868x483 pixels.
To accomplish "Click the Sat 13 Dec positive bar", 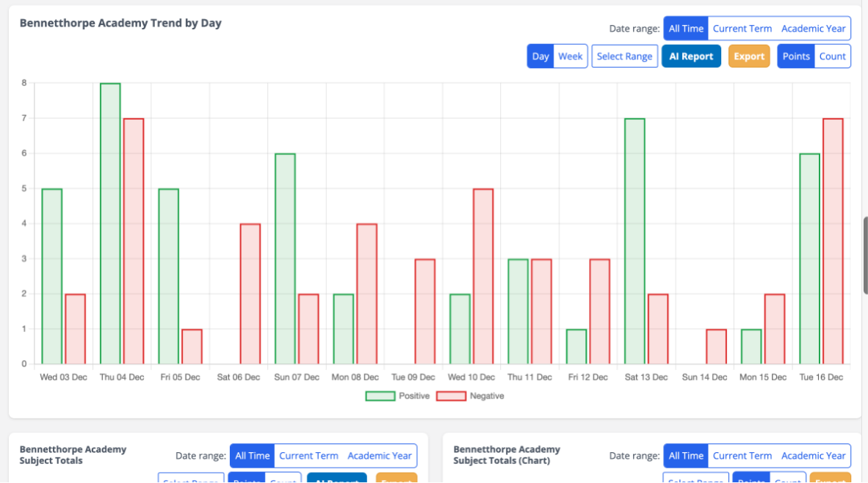I will coord(634,241).
